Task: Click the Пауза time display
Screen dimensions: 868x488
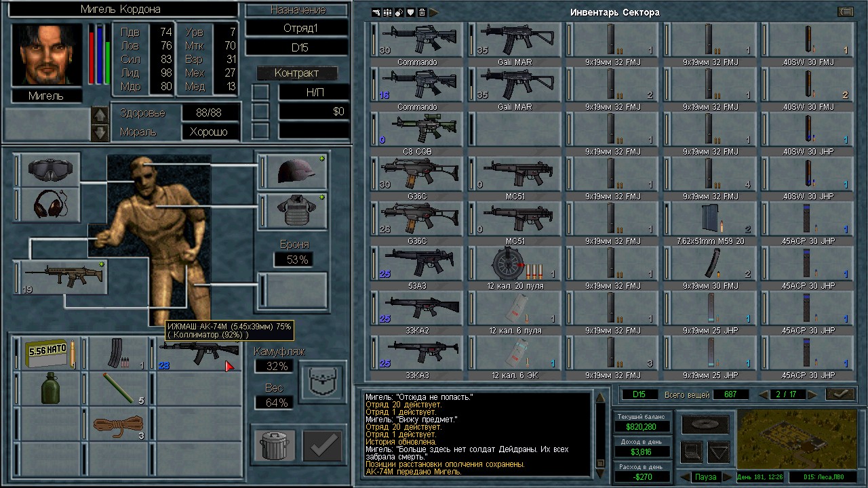Action: (706, 477)
